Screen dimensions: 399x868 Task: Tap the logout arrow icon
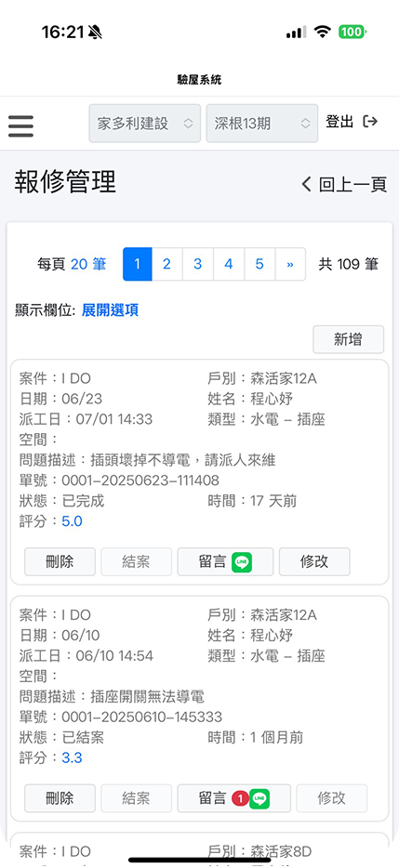click(x=370, y=121)
